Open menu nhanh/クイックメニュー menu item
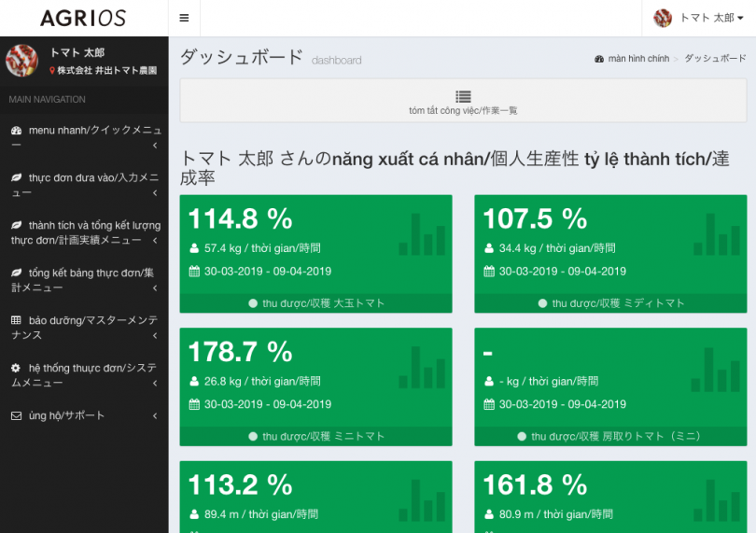 point(84,137)
